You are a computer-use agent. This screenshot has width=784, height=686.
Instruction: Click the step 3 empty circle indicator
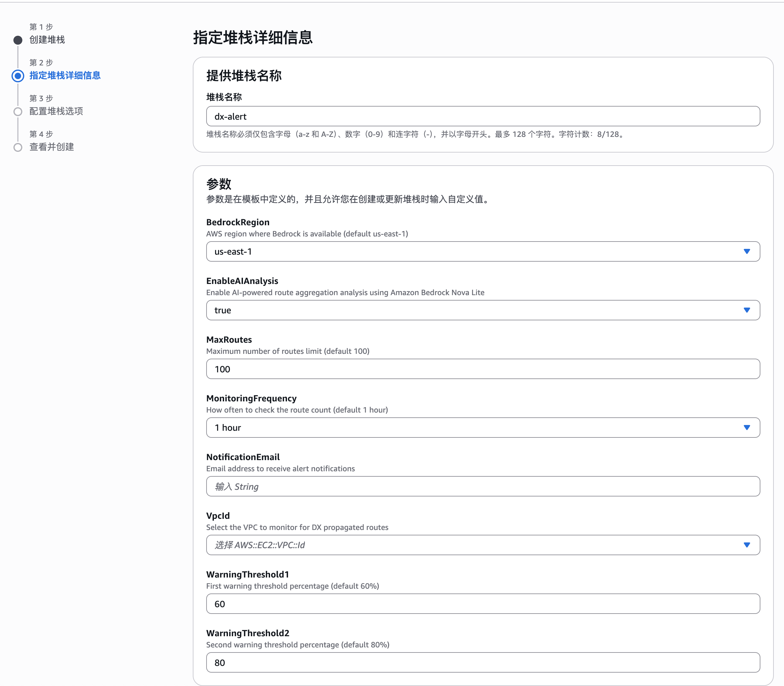tap(18, 111)
